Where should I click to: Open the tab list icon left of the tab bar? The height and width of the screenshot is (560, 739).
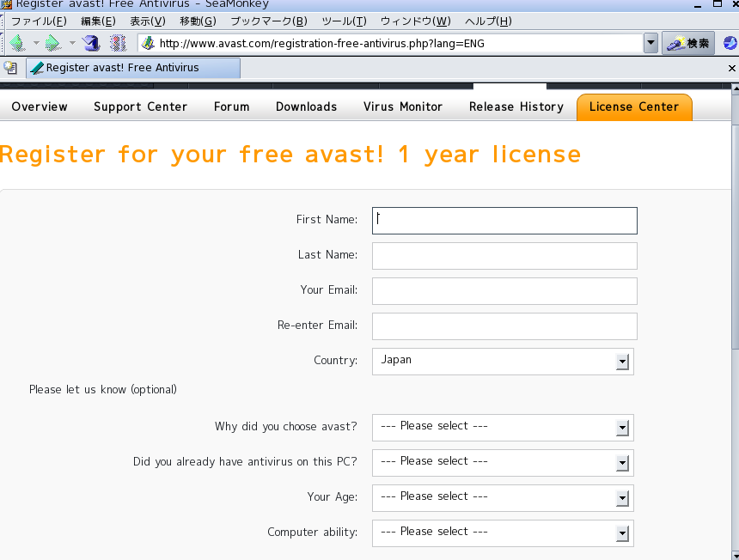pos(9,68)
